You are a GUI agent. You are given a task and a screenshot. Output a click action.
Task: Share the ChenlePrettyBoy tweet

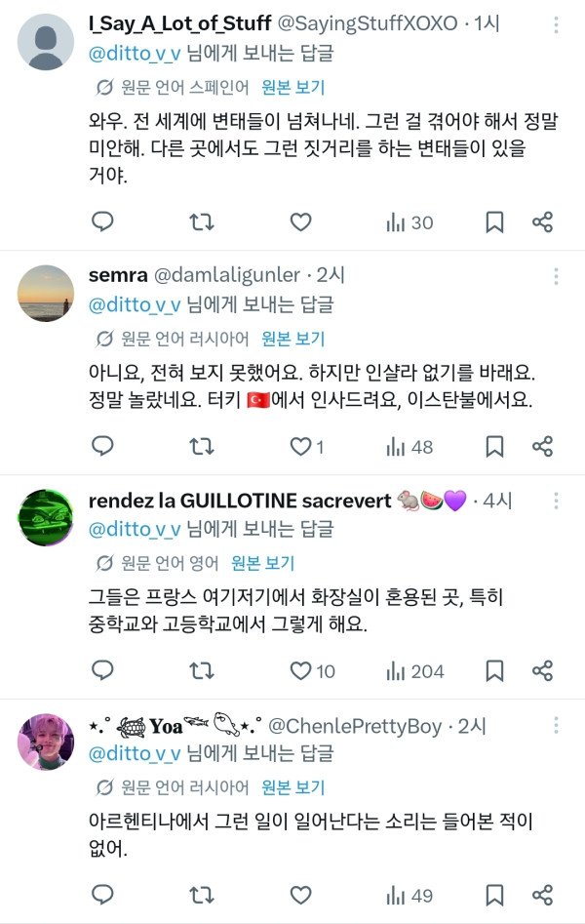click(x=543, y=895)
